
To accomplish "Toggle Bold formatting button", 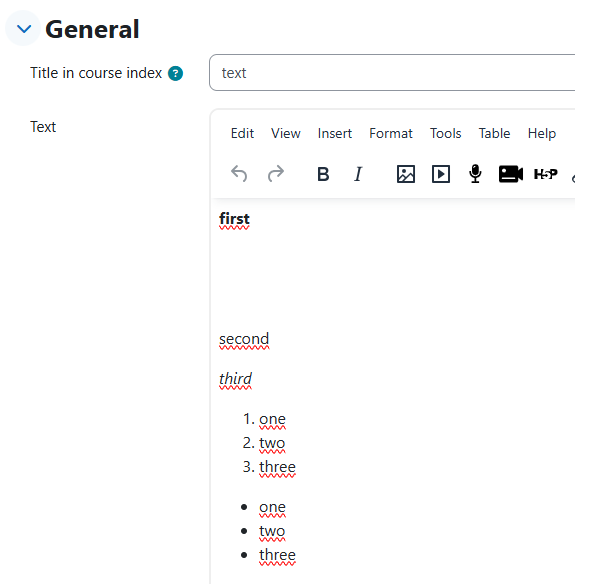I will tap(323, 174).
